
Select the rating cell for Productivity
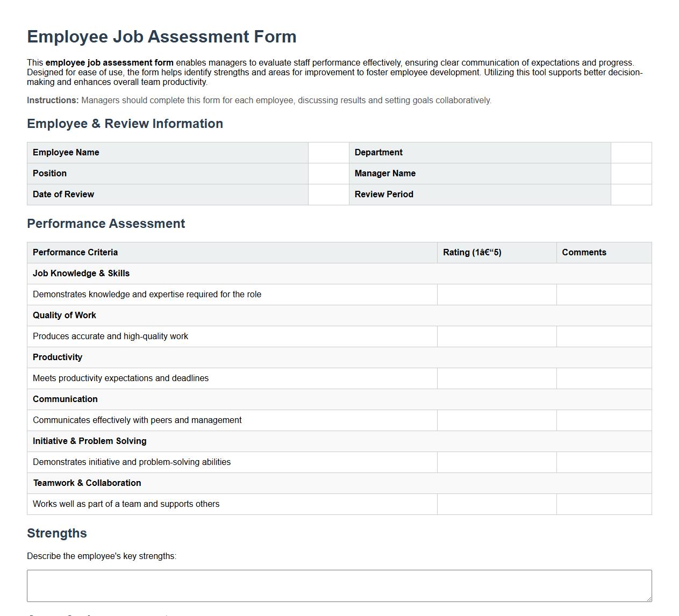click(496, 378)
